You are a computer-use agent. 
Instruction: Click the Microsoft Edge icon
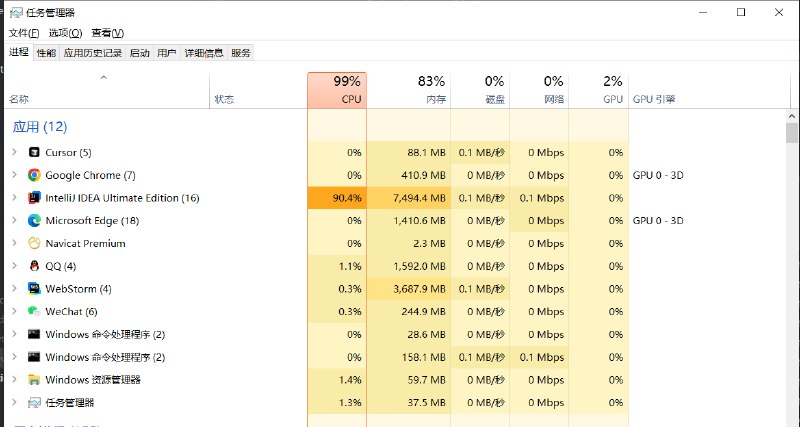click(x=34, y=220)
